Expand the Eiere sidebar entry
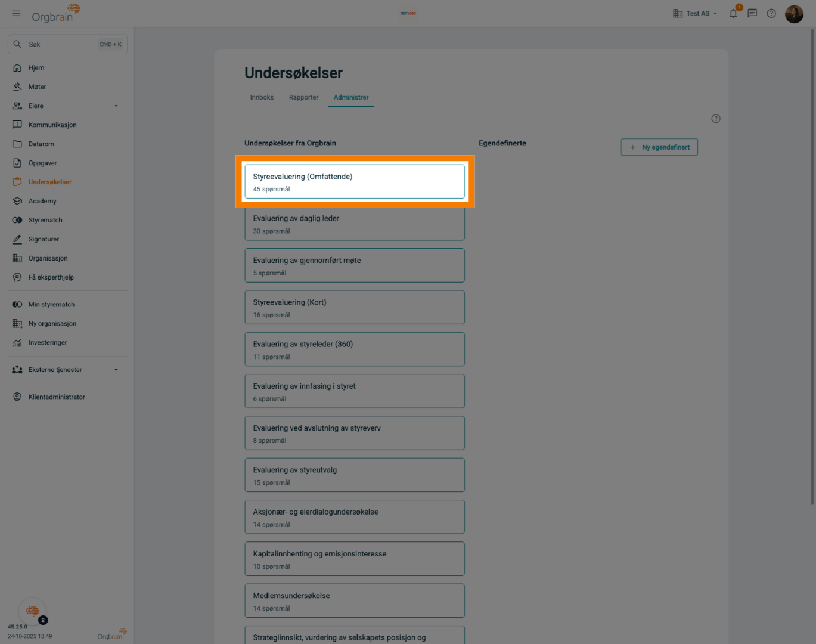816x644 pixels. coord(116,106)
